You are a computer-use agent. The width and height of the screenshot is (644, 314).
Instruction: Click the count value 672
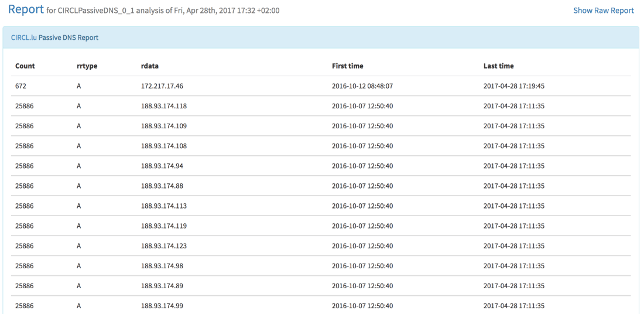coord(20,86)
